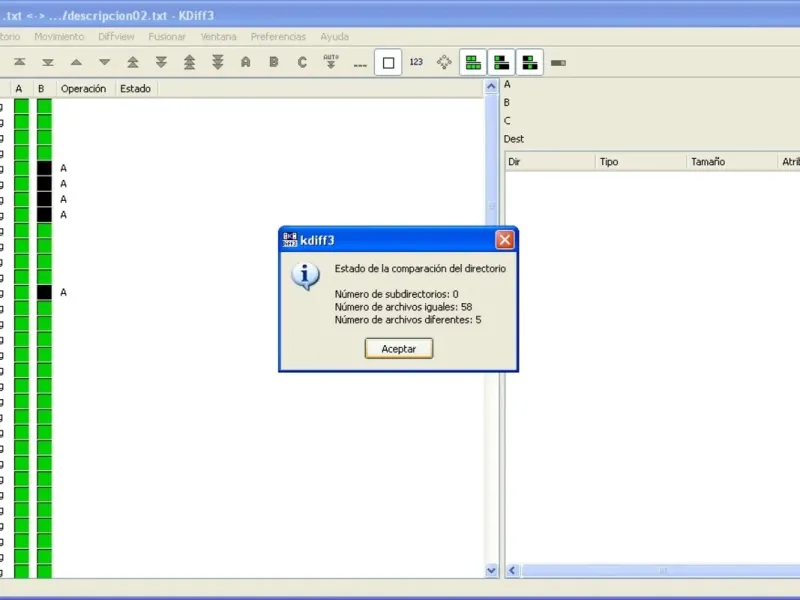This screenshot has height=600, width=800.
Task: Go to the last delta toolbar icon
Action: pyautogui.click(x=48, y=62)
